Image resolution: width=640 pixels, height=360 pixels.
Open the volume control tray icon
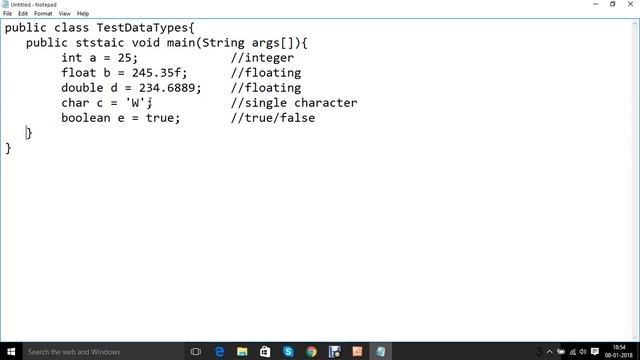click(582, 351)
